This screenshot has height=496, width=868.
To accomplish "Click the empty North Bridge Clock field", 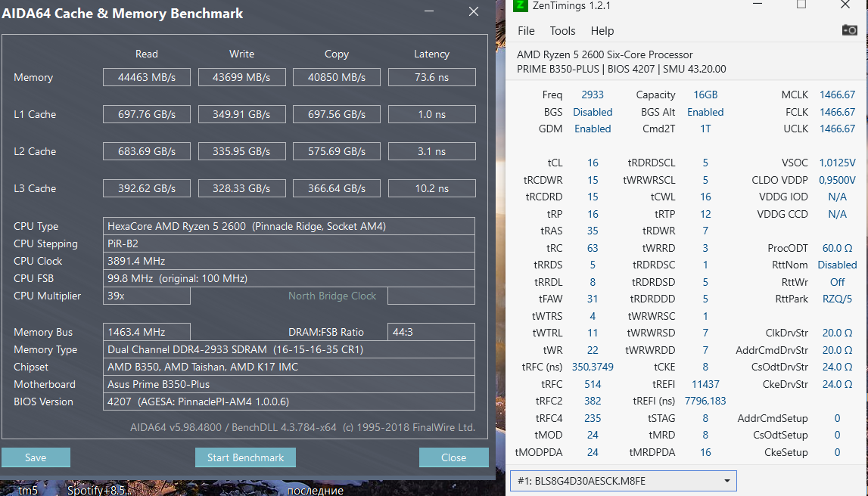I will 431,296.
